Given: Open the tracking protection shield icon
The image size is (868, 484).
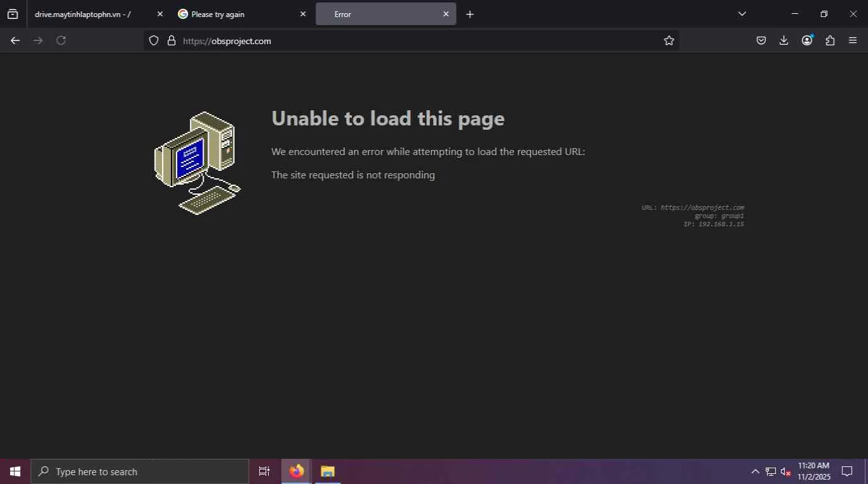Looking at the screenshot, I should click(x=153, y=40).
